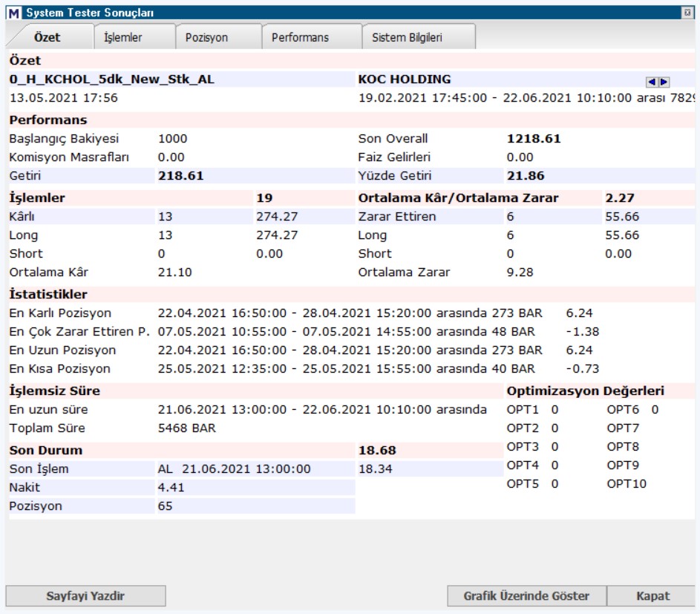The width and height of the screenshot is (700, 614).
Task: Click Son İşlem AL 21.06.2021 13:00:00
Action: [234, 469]
